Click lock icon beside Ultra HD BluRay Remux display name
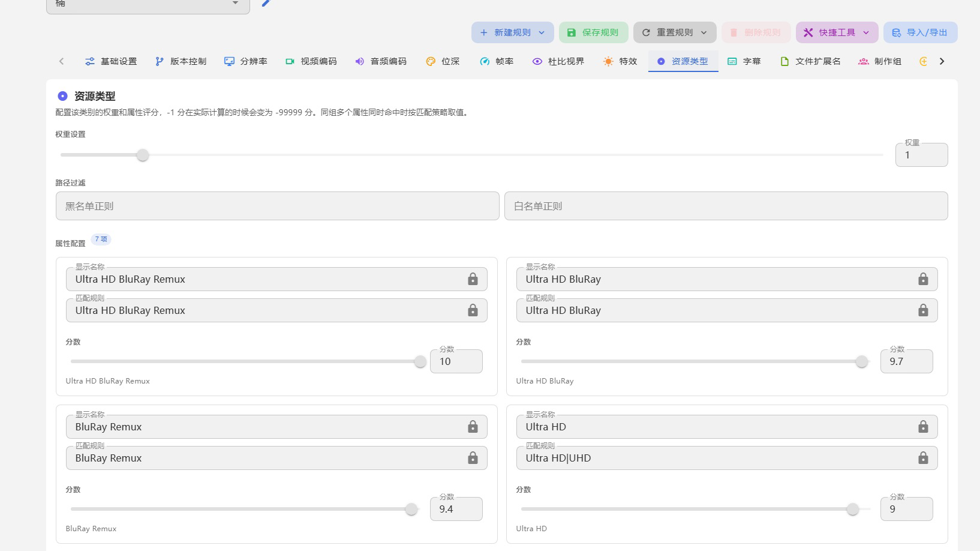Image resolution: width=980 pixels, height=551 pixels. (x=473, y=279)
